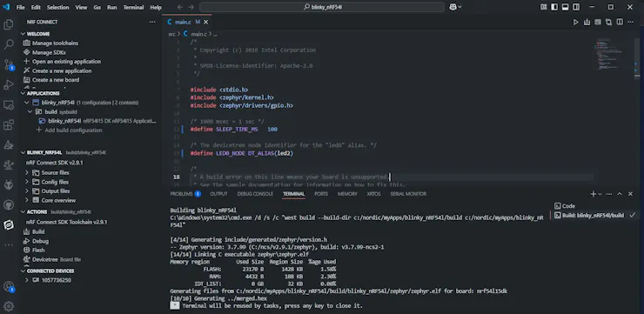Viewport: 644px width, 314px height.
Task: Expand connected device 1057736250
Action: (x=27, y=280)
